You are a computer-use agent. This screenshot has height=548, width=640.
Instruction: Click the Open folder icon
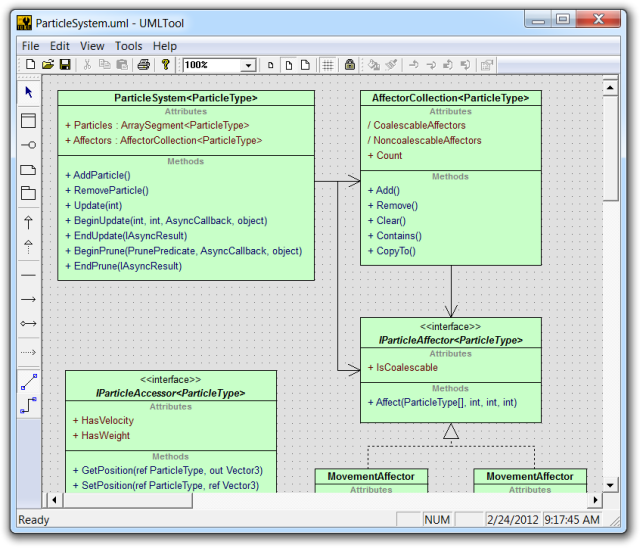48,65
